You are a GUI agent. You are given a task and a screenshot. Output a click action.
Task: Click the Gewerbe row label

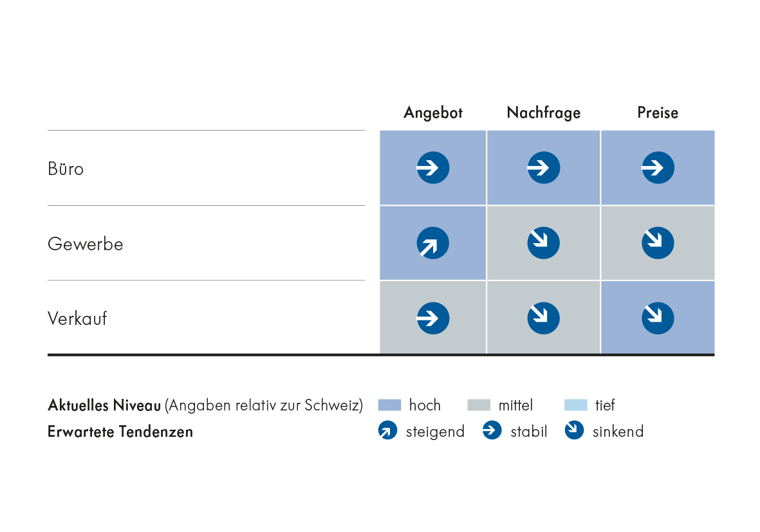coord(85,244)
